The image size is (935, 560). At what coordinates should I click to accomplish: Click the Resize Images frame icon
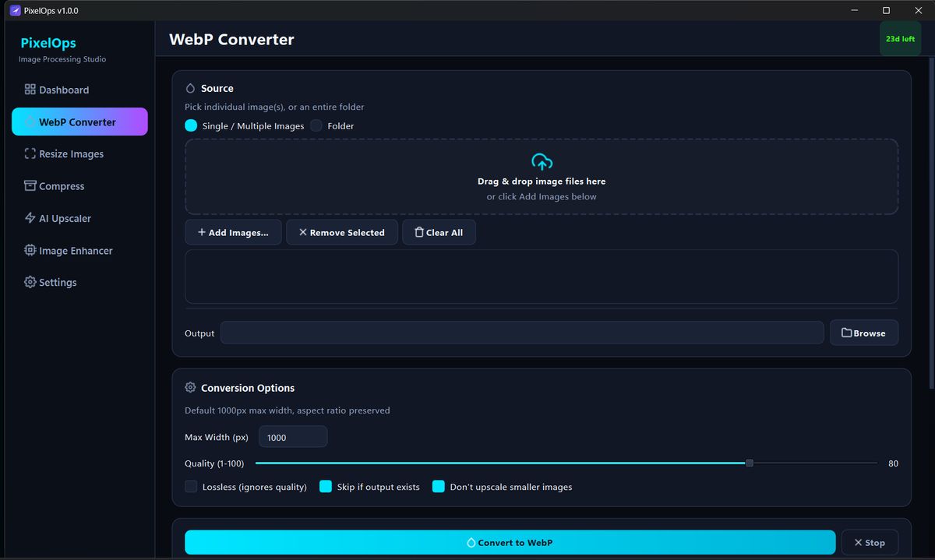click(30, 153)
